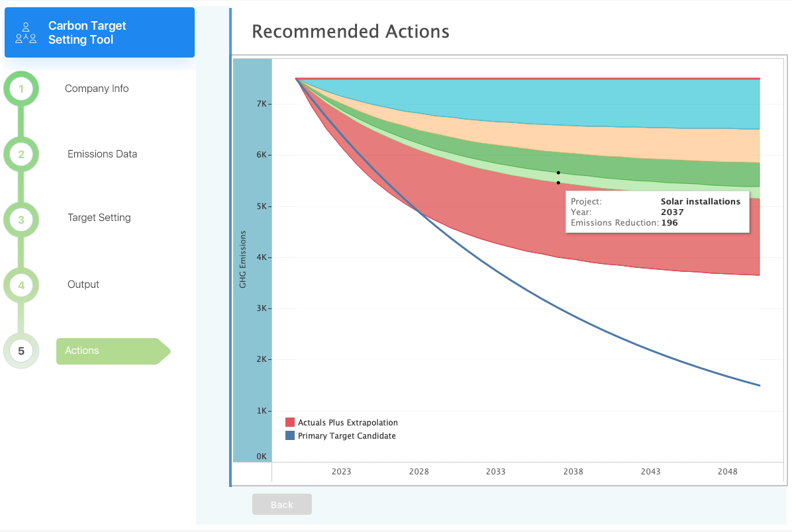The image size is (792, 532).
Task: Click step 5 circle icon
Action: [21, 351]
